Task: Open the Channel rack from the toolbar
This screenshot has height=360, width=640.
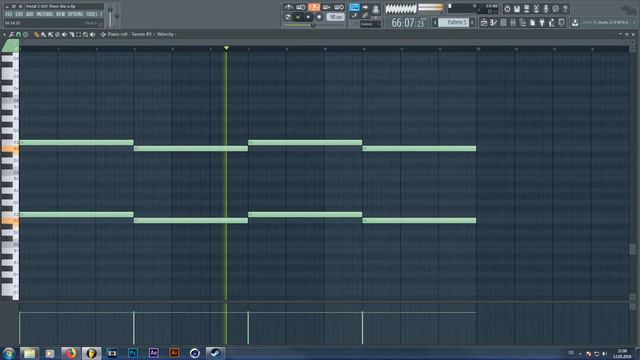Action: (x=503, y=22)
